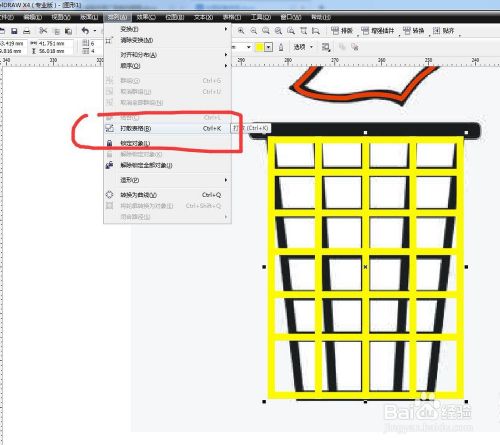Choose 解除锁定全部对象 menu item

pos(167,165)
